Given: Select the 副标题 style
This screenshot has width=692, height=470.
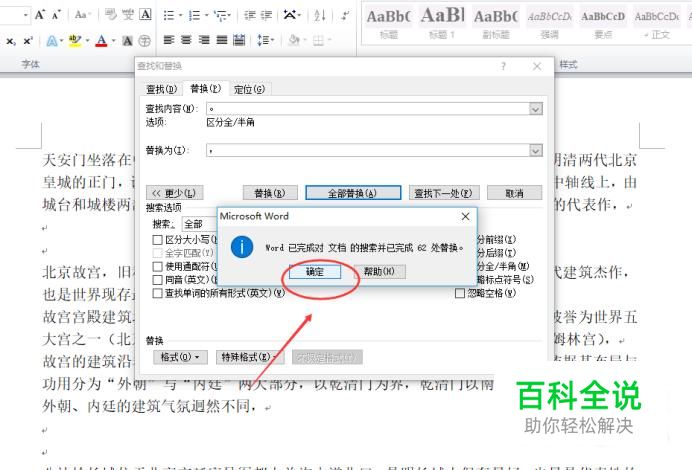Looking at the screenshot, I should coord(496,23).
